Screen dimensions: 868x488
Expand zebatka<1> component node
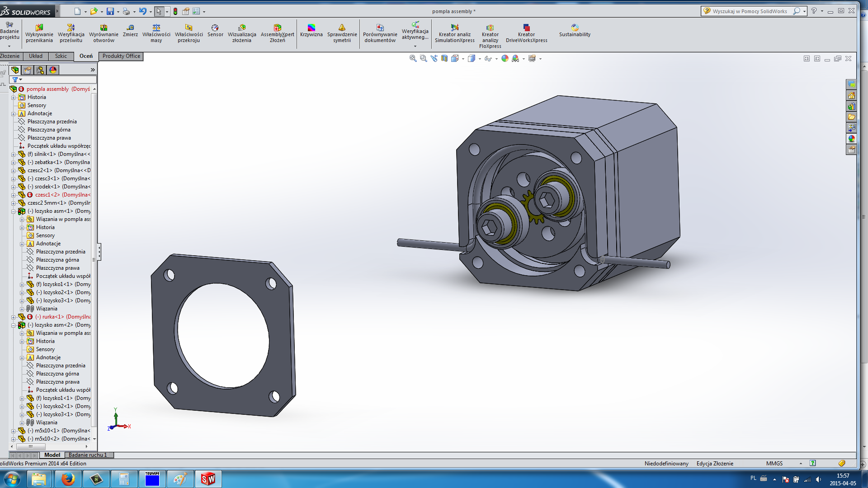point(13,163)
